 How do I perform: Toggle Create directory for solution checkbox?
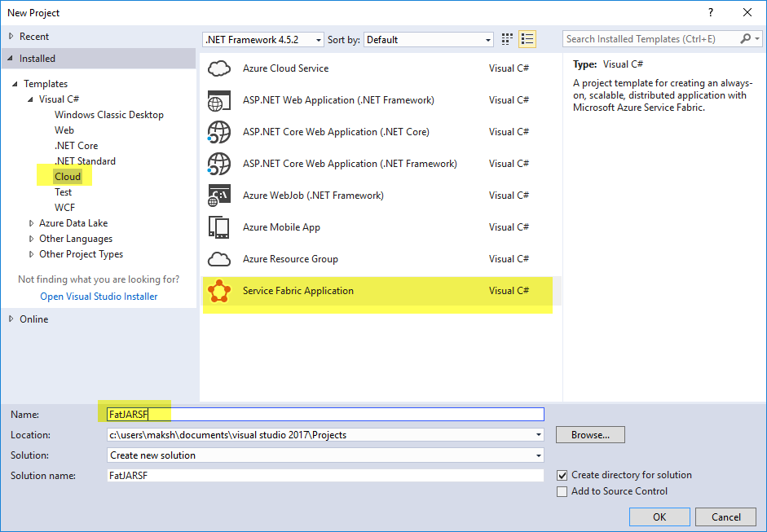562,475
